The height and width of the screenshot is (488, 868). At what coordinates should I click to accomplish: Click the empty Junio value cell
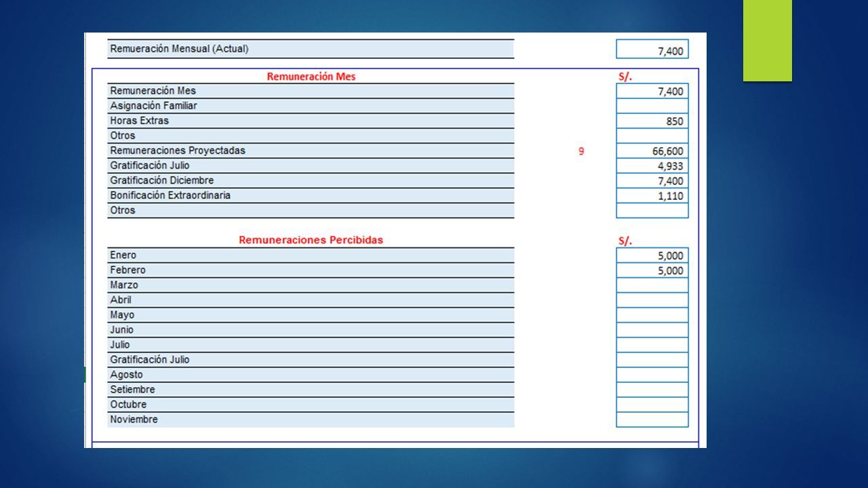[x=652, y=330]
